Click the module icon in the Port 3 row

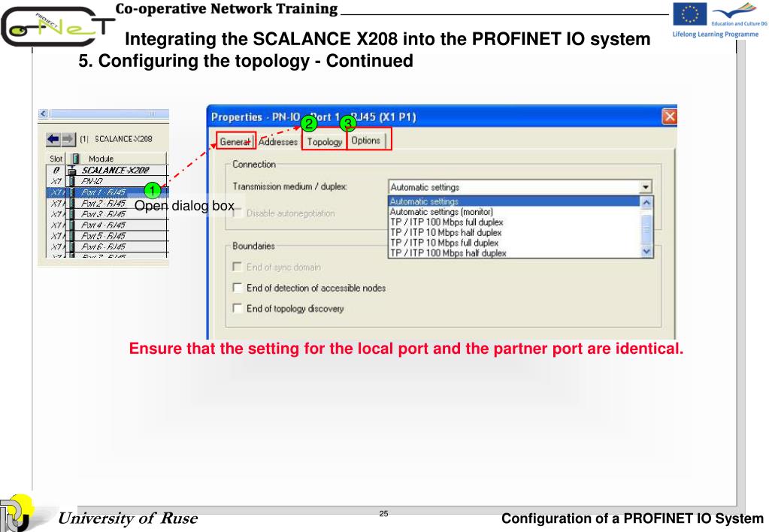click(72, 214)
